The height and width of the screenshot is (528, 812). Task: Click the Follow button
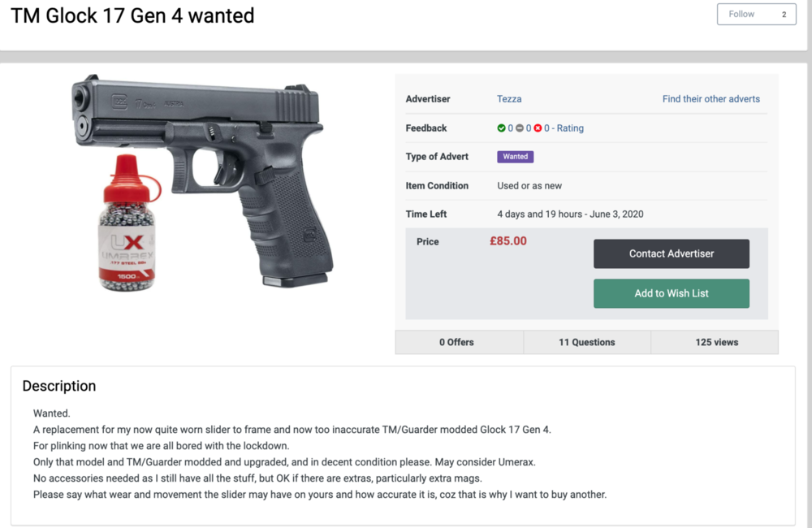click(x=741, y=15)
